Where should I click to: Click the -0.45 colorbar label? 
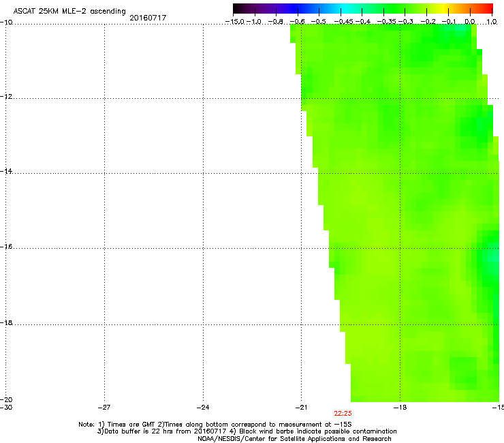pyautogui.click(x=343, y=22)
